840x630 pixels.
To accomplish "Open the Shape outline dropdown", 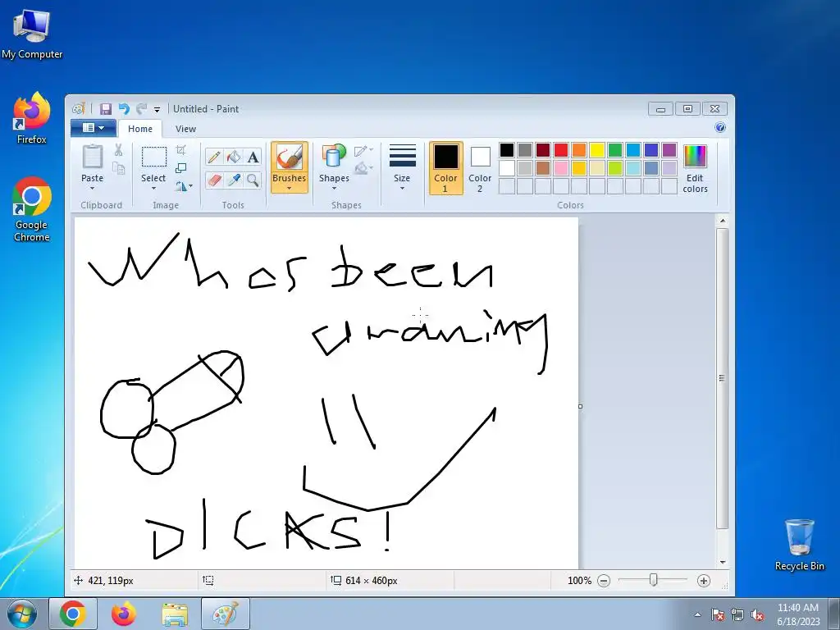I will coord(363,151).
